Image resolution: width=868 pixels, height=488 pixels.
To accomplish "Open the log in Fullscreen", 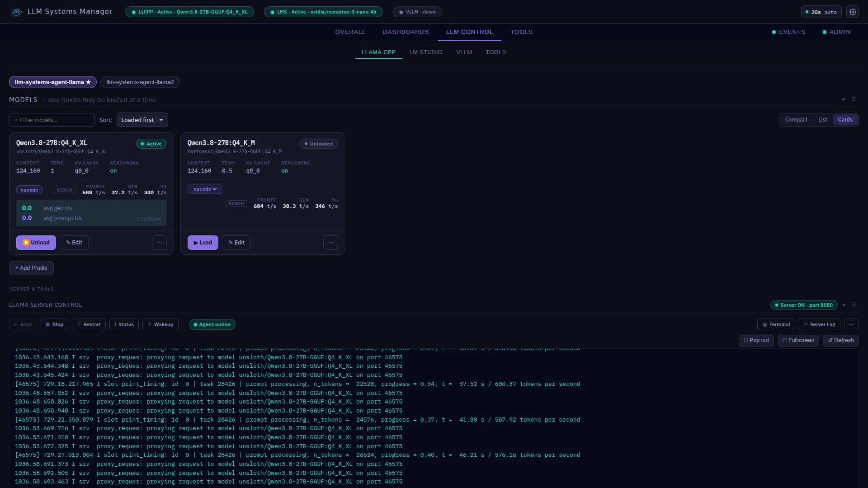I will click(x=798, y=340).
